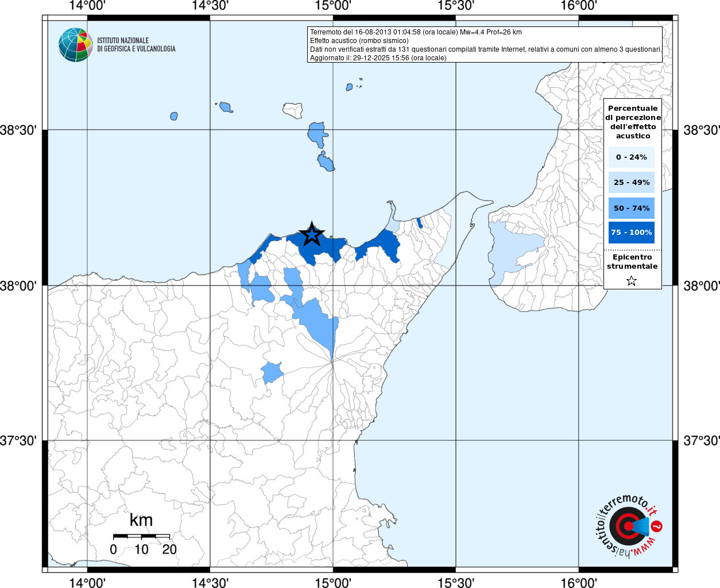Click the Istituto Nazionale di Geofisica text
Screen dimensions: 720x588
[x=136, y=45]
